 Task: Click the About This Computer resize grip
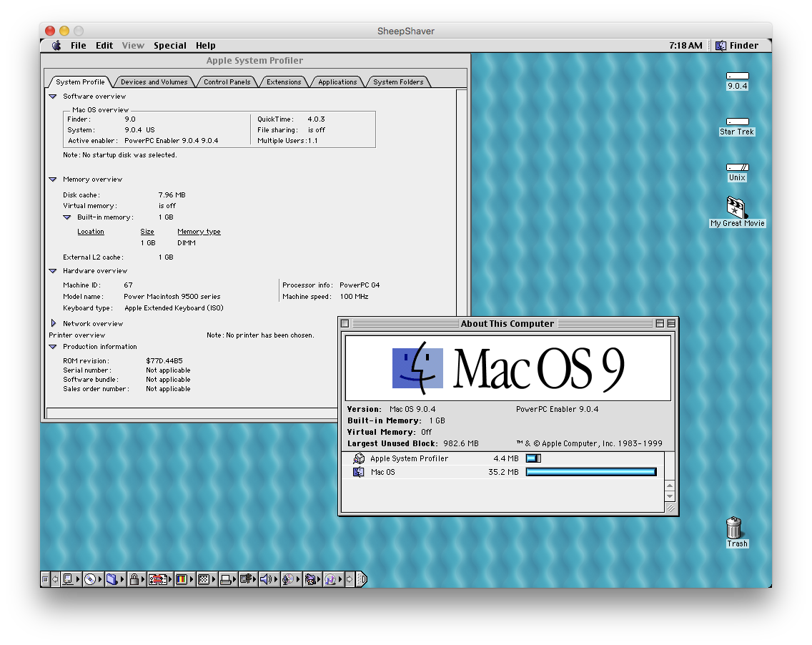[x=670, y=508]
